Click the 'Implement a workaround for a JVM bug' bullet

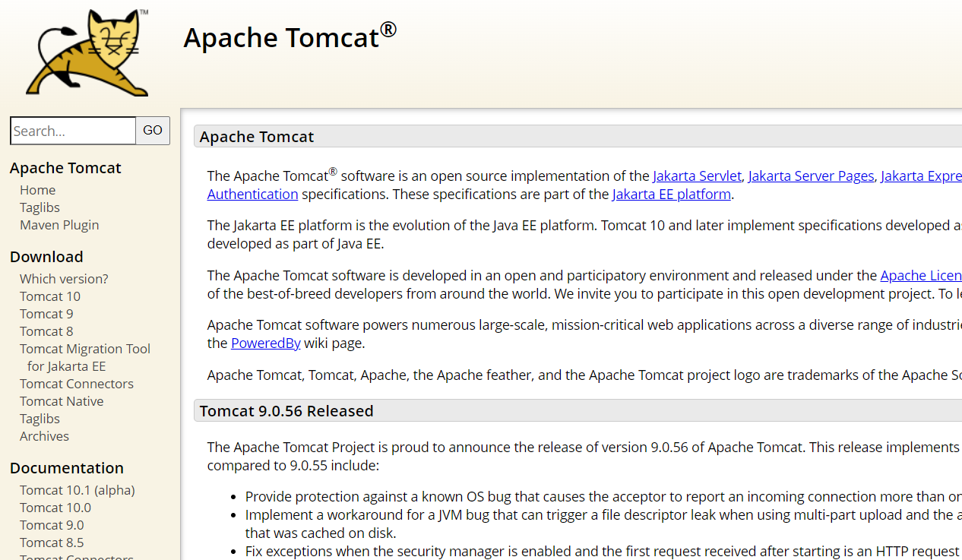point(603,524)
